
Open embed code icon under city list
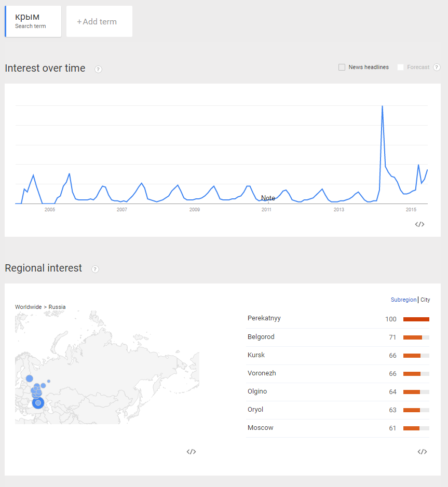[x=422, y=452]
